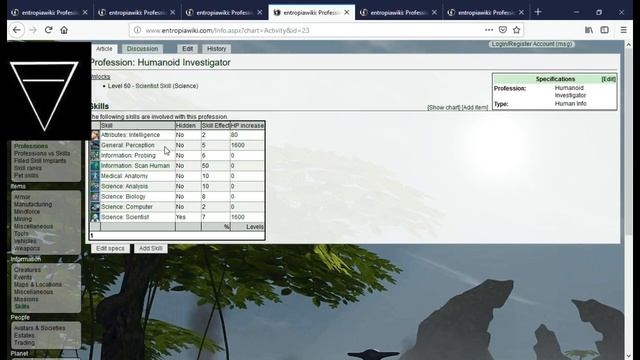Click the site information icon in address bar
The width and height of the screenshot is (640, 360).
tap(138, 30)
